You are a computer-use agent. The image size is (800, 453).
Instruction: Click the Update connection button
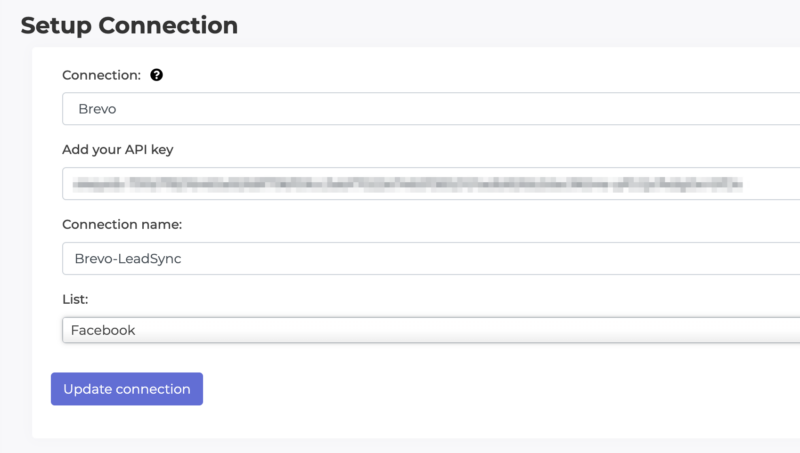[x=127, y=389]
